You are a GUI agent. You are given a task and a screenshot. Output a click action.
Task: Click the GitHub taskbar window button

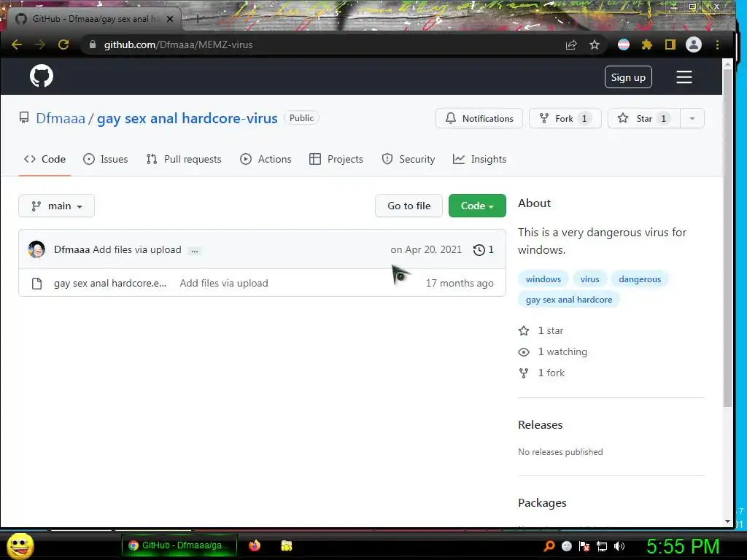pos(179,545)
